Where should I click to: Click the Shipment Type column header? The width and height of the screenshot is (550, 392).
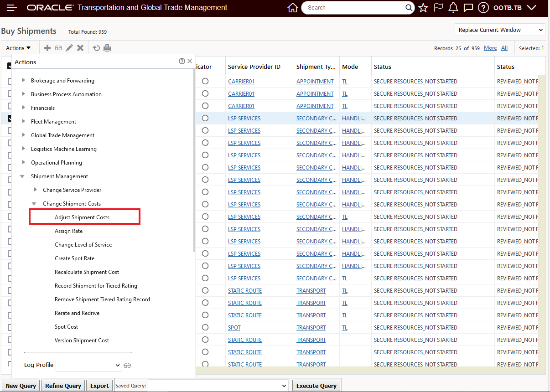tap(316, 67)
